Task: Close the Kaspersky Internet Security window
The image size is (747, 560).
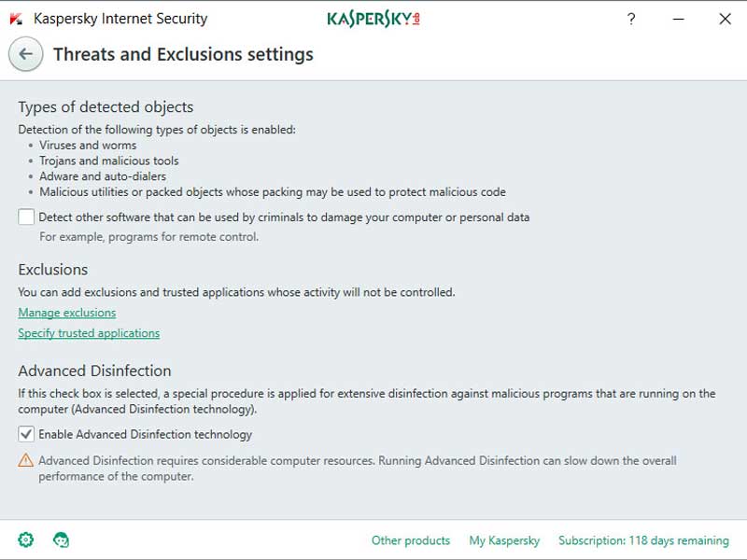Action: pos(725,19)
